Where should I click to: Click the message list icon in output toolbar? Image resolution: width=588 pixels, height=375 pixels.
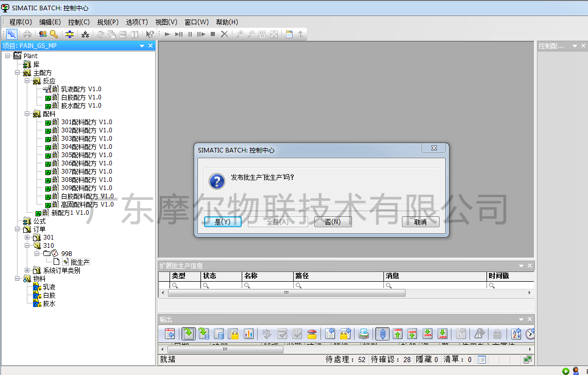(170, 333)
